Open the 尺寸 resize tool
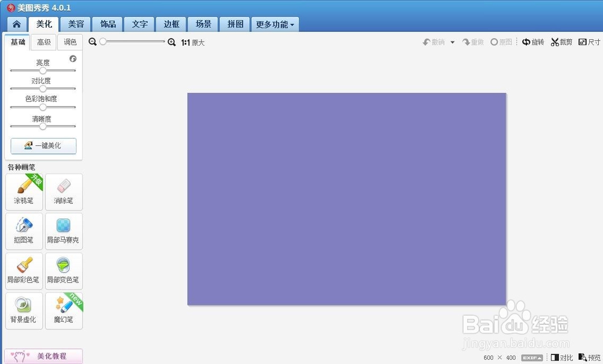The height and width of the screenshot is (364, 603). 590,42
